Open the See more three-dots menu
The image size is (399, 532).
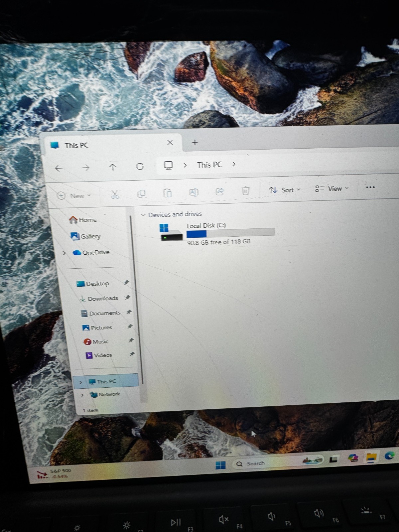tap(370, 187)
